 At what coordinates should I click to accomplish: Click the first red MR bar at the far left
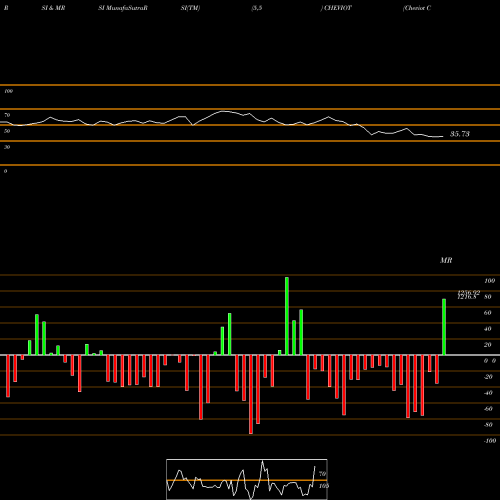tap(8, 376)
